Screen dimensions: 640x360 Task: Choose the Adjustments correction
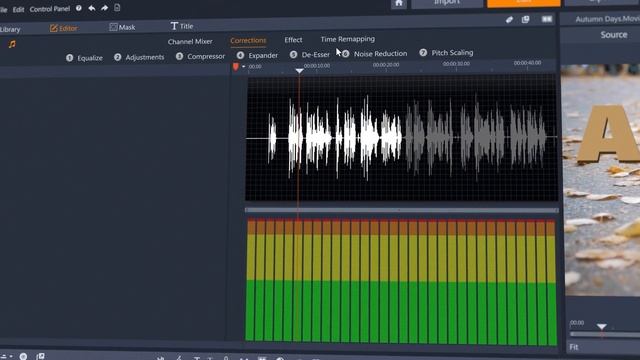(139, 57)
